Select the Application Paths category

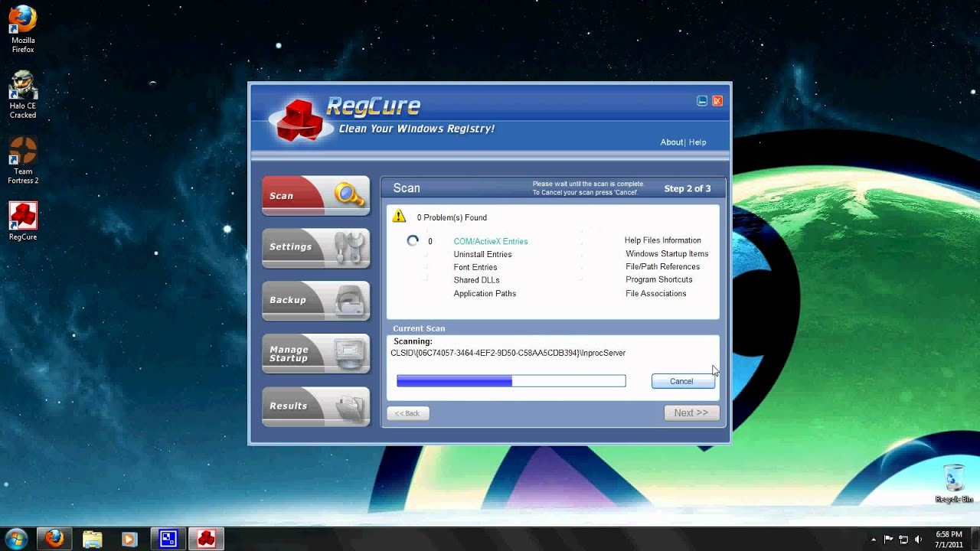click(485, 294)
